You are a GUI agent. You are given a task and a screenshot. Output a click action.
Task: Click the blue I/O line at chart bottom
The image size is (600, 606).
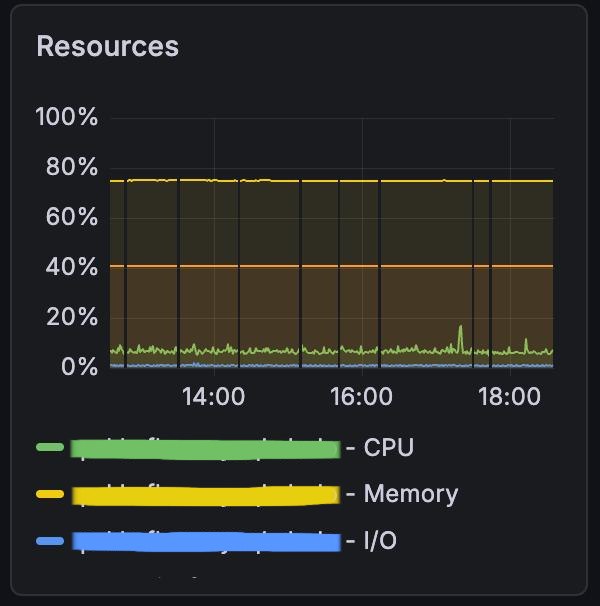[x=331, y=365]
